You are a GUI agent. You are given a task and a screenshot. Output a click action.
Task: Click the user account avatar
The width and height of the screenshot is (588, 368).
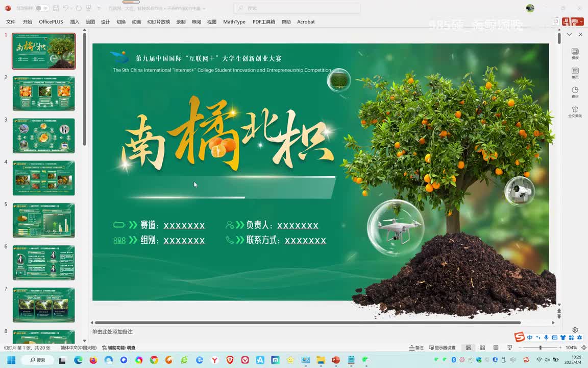pyautogui.click(x=530, y=8)
